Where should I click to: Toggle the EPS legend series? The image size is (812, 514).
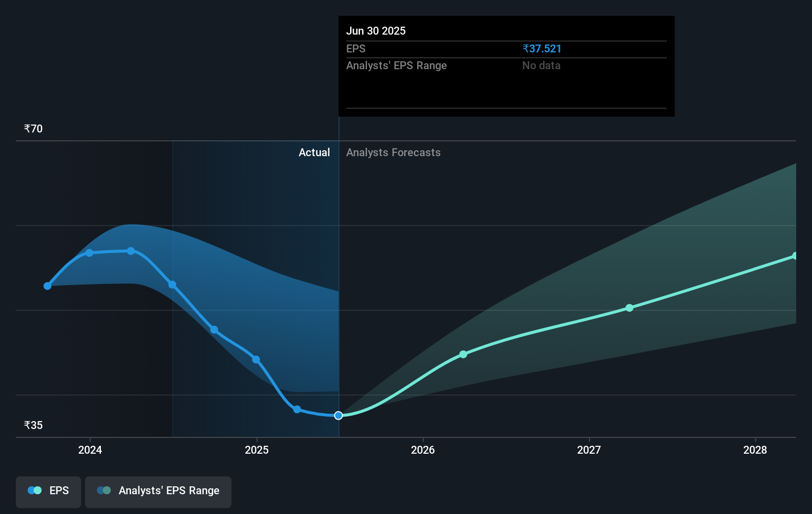[x=48, y=492]
